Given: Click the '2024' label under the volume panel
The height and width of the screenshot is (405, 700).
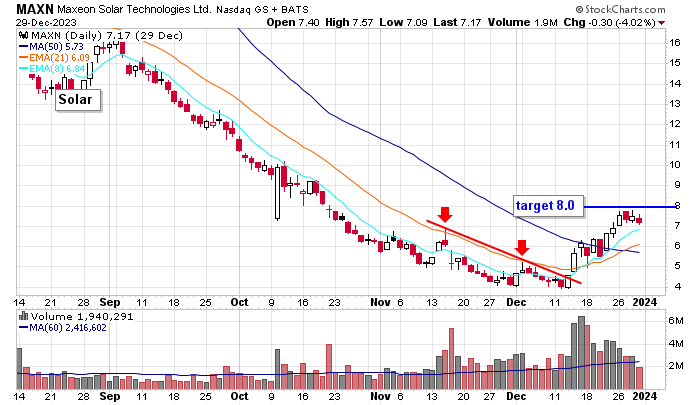Looking at the screenshot, I should [645, 397].
